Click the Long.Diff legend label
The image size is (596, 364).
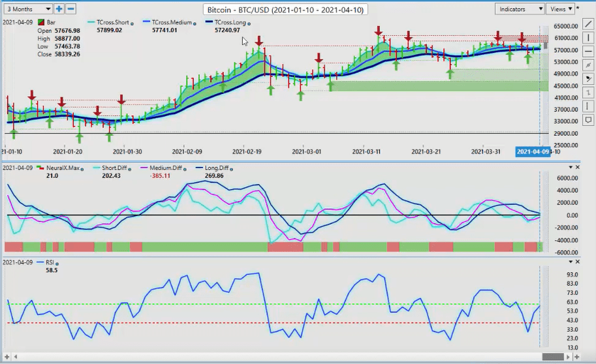(x=217, y=168)
